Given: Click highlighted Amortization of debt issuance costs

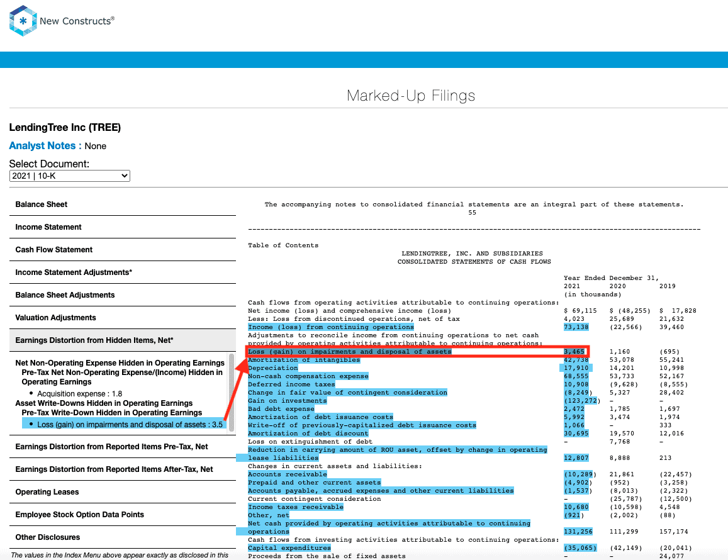Looking at the screenshot, I should point(321,417).
